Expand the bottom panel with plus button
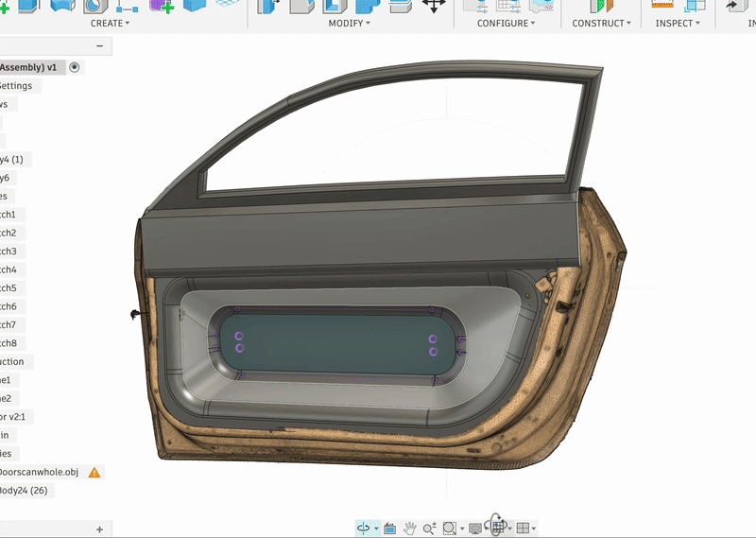The height and width of the screenshot is (538, 756). (99, 529)
